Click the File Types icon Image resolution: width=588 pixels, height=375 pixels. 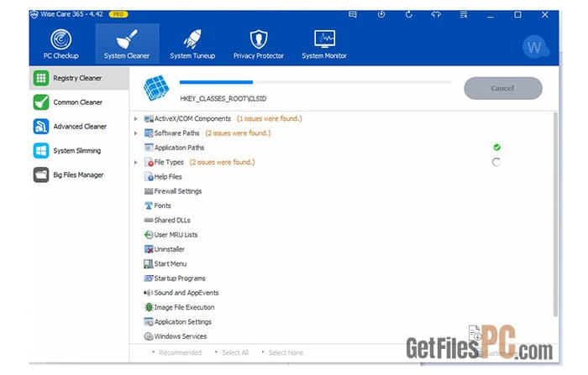(149, 162)
